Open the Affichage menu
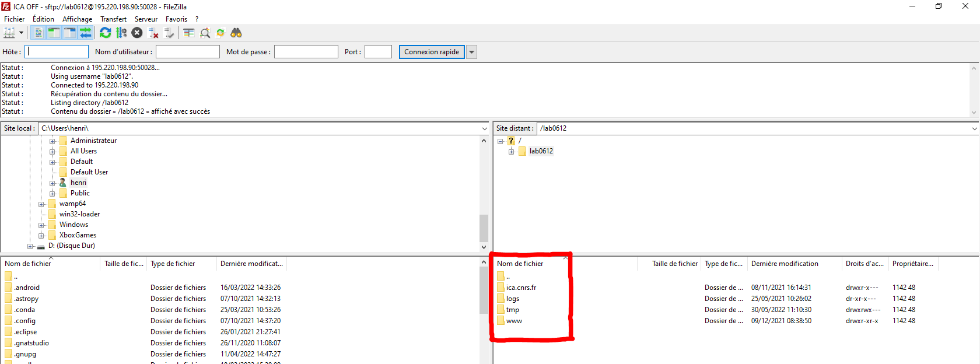The width and height of the screenshot is (980, 364). point(78,19)
